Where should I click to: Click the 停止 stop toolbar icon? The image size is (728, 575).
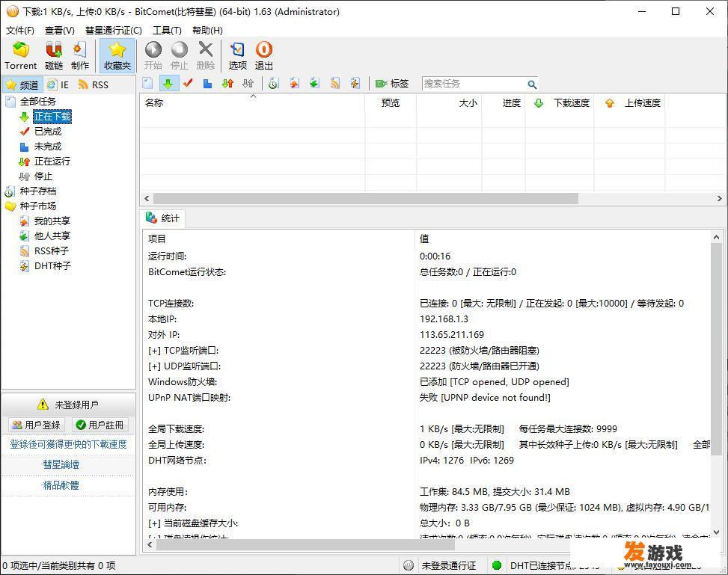coord(180,55)
